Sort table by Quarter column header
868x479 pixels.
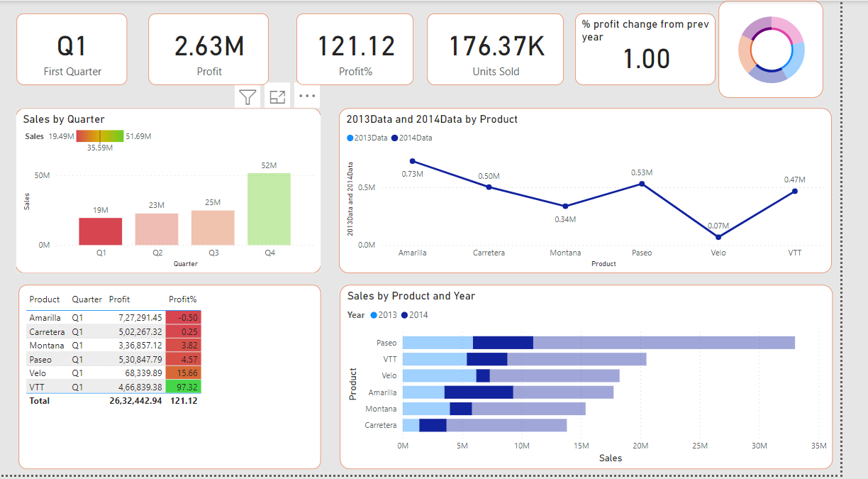[87, 299]
